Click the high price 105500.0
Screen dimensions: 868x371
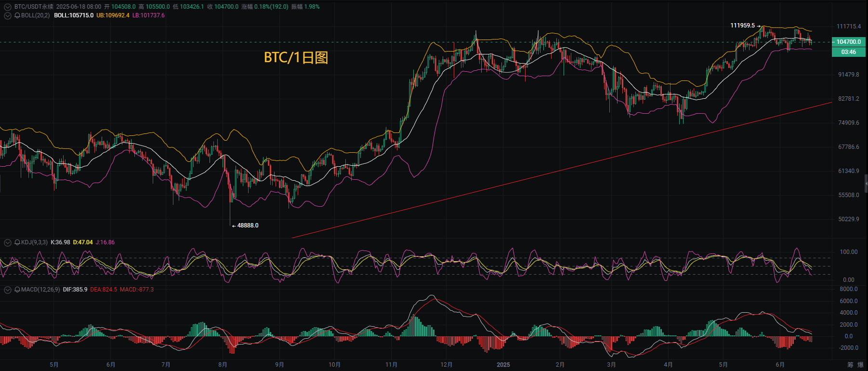click(x=158, y=7)
